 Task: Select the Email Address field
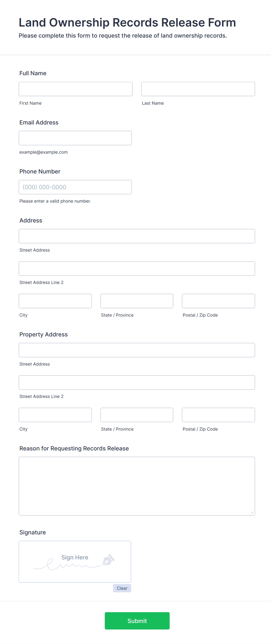click(75, 138)
